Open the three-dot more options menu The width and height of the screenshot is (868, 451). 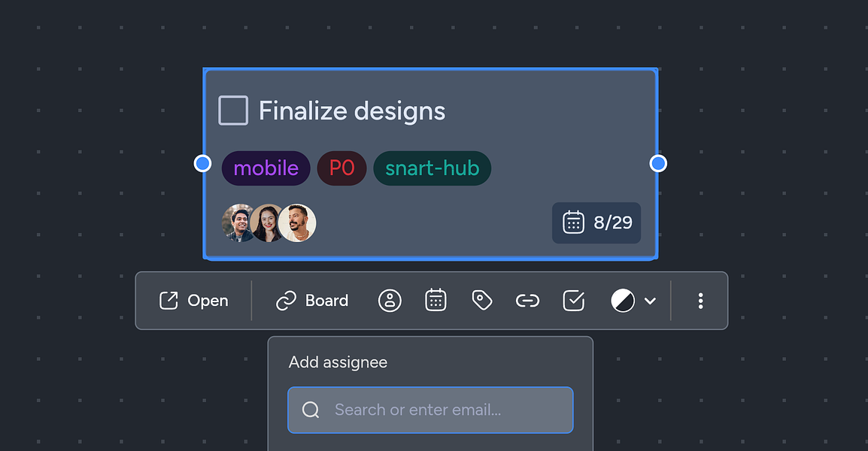[700, 301]
